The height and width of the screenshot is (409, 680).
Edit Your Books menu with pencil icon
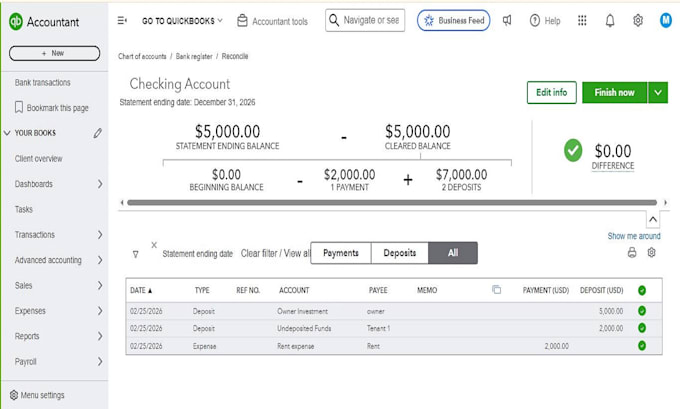point(98,133)
